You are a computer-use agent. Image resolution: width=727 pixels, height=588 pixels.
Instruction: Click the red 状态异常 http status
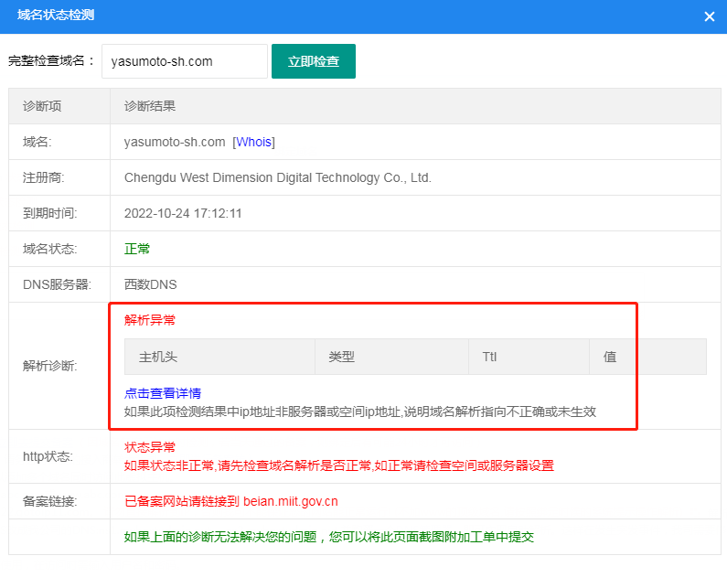(x=150, y=447)
